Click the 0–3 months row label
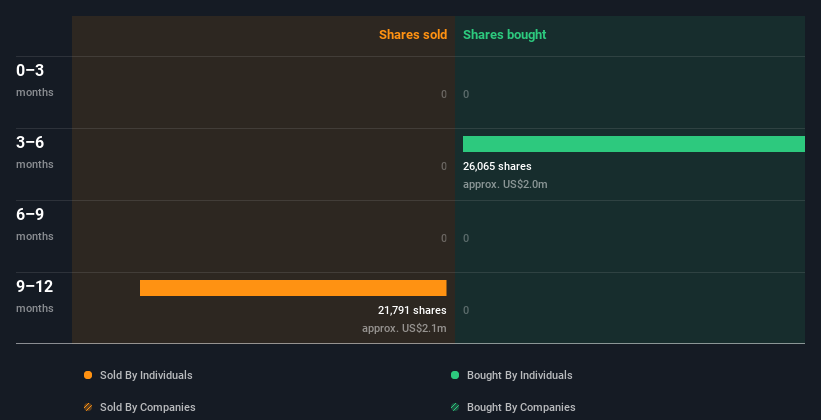 35,80
